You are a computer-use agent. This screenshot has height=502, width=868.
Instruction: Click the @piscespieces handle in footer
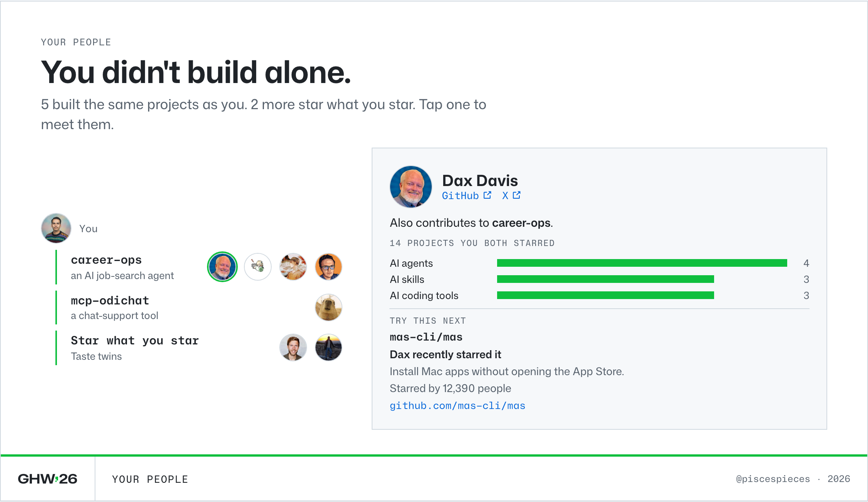click(x=773, y=479)
